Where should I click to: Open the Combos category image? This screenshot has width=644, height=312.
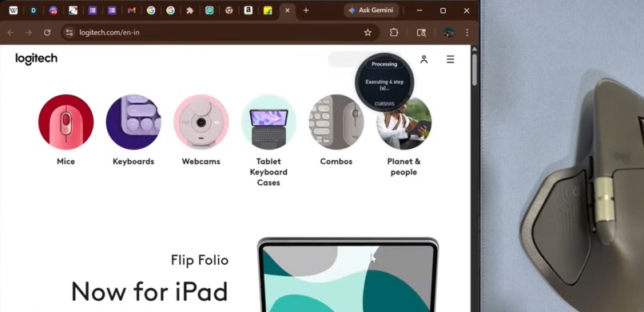click(x=336, y=122)
